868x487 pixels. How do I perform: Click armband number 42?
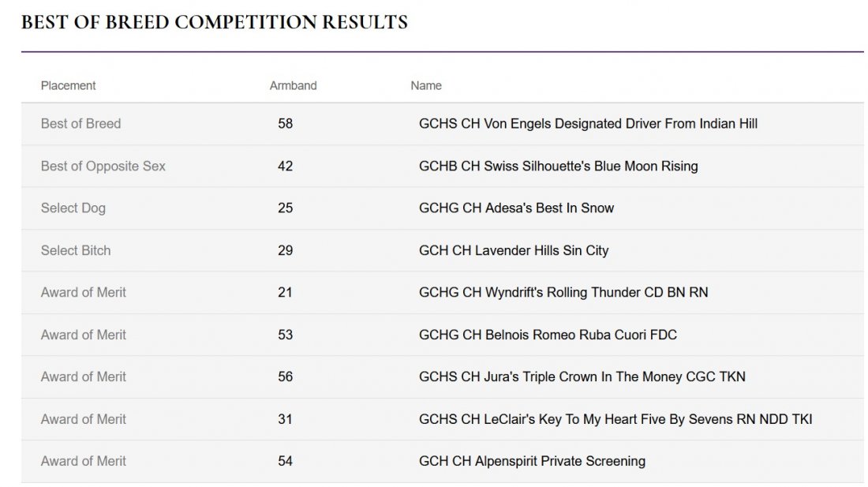coord(285,166)
